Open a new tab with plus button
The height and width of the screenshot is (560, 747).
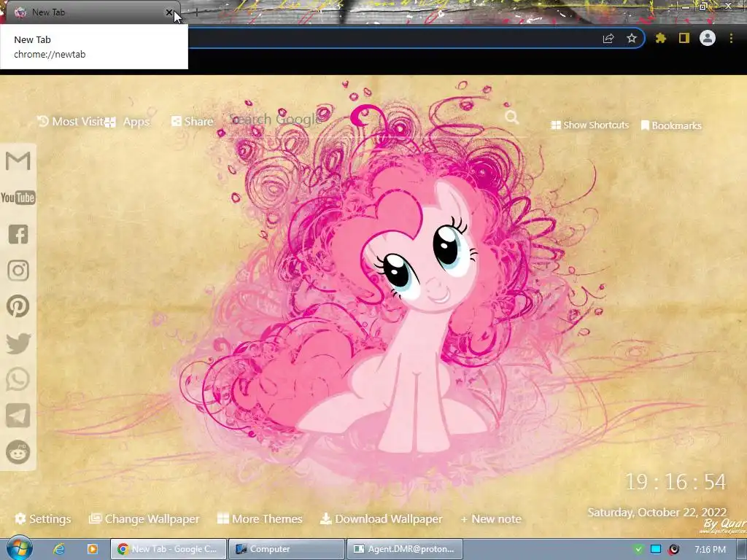196,13
